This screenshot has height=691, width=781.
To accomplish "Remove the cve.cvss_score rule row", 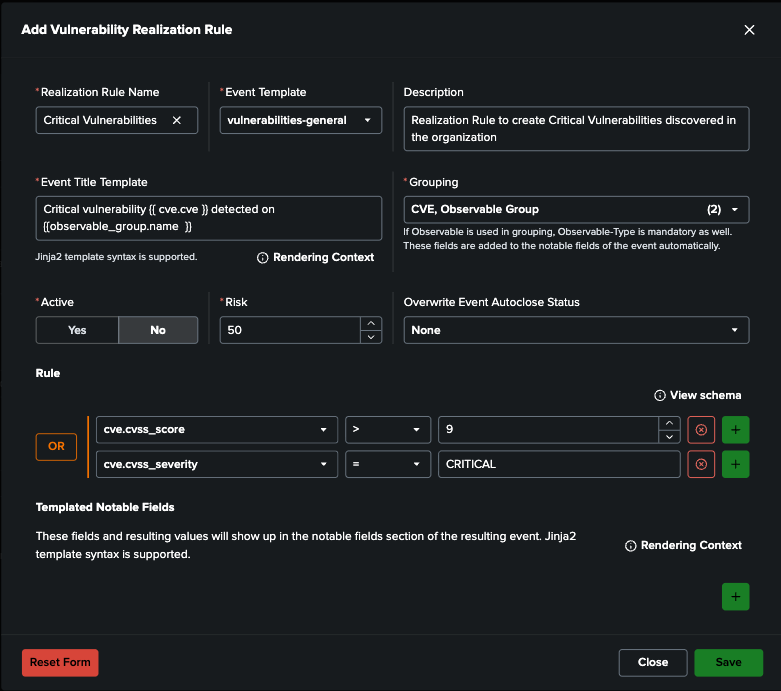I will 701,429.
